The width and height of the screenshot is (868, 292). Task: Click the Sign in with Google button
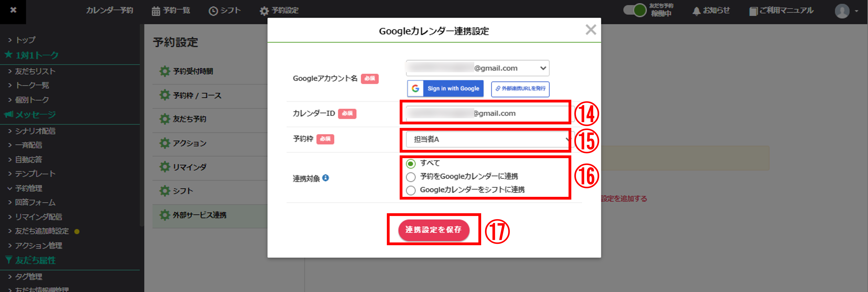point(445,88)
